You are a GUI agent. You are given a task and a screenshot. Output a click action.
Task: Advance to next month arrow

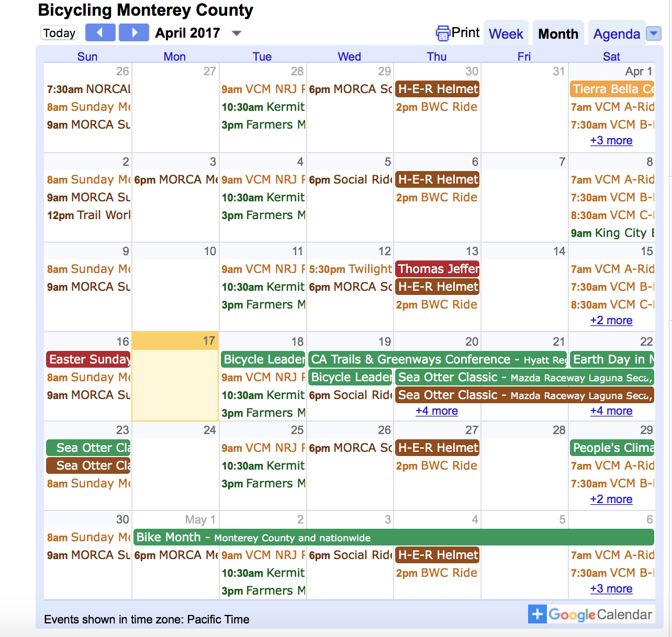pos(134,33)
